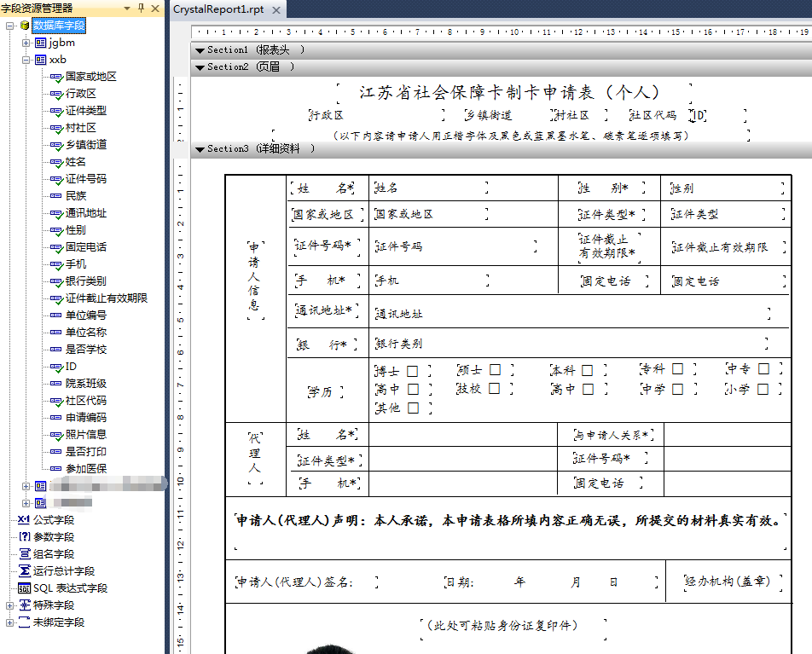Switch to CrystalReport1.rpt tab

coord(218,10)
